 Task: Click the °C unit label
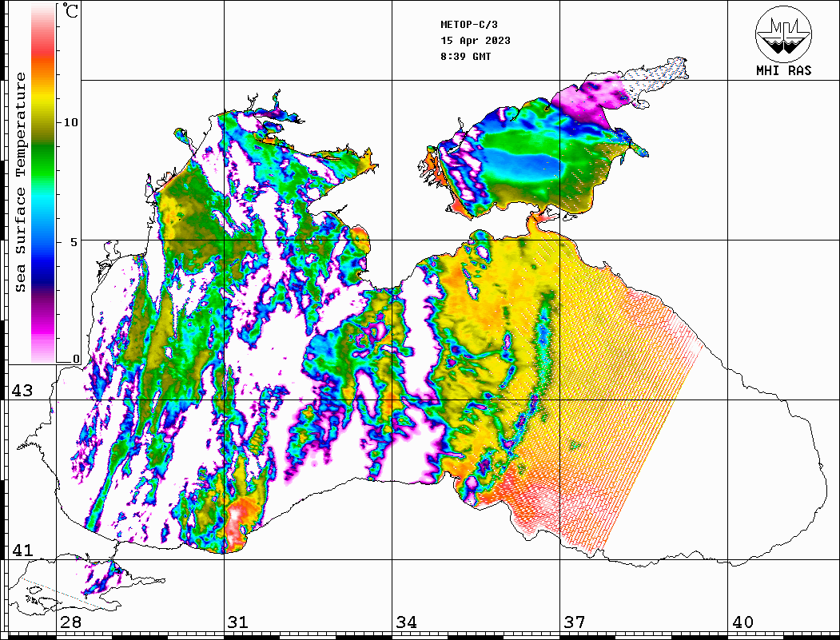(x=70, y=10)
